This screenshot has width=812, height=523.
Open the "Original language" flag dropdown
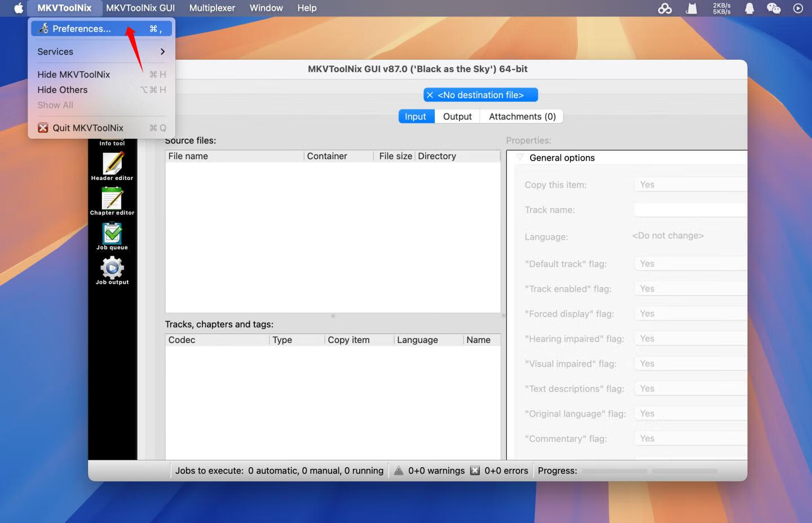point(691,414)
